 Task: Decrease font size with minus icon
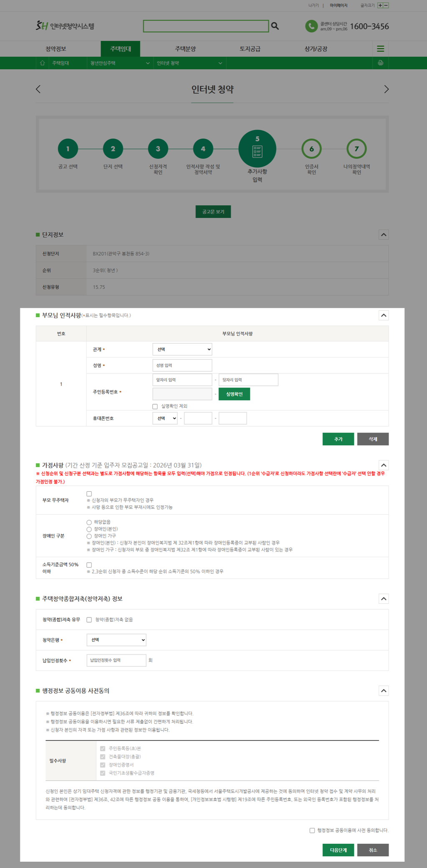tap(386, 5)
